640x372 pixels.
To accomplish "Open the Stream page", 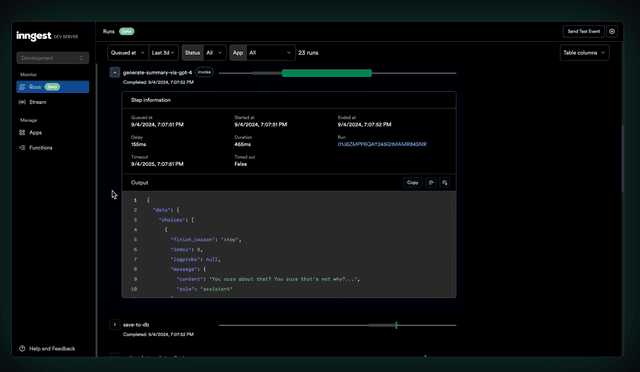I will click(38, 102).
